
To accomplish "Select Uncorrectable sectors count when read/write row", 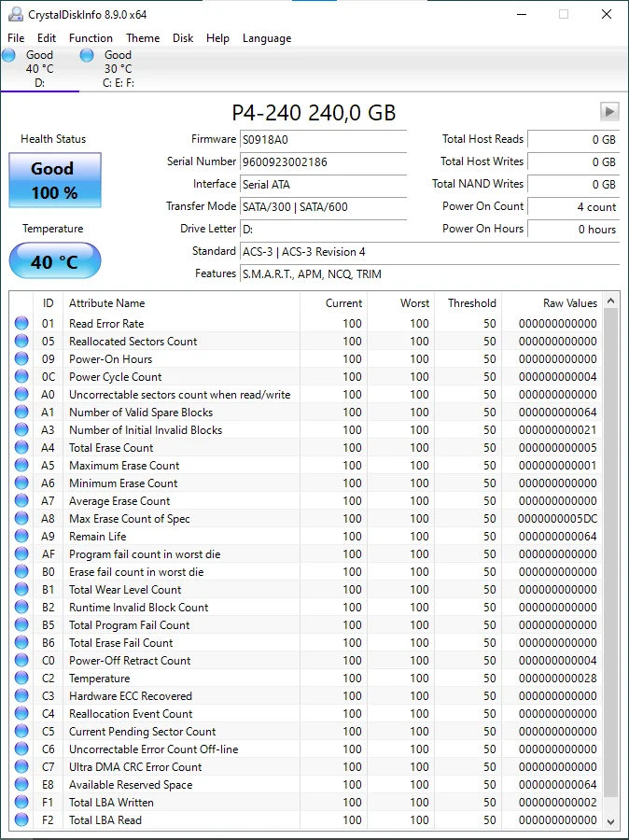I will click(306, 394).
